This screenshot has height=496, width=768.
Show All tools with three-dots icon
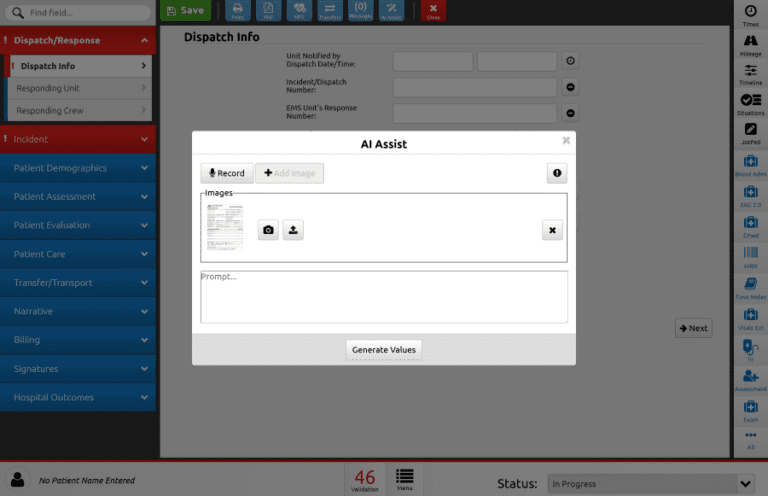coord(750,440)
